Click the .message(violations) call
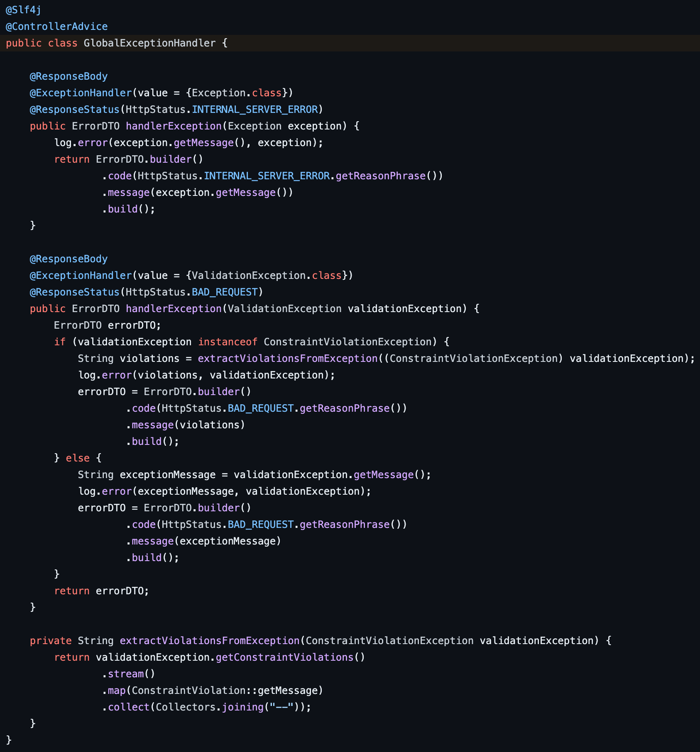This screenshot has width=700, height=752. pyautogui.click(x=186, y=425)
